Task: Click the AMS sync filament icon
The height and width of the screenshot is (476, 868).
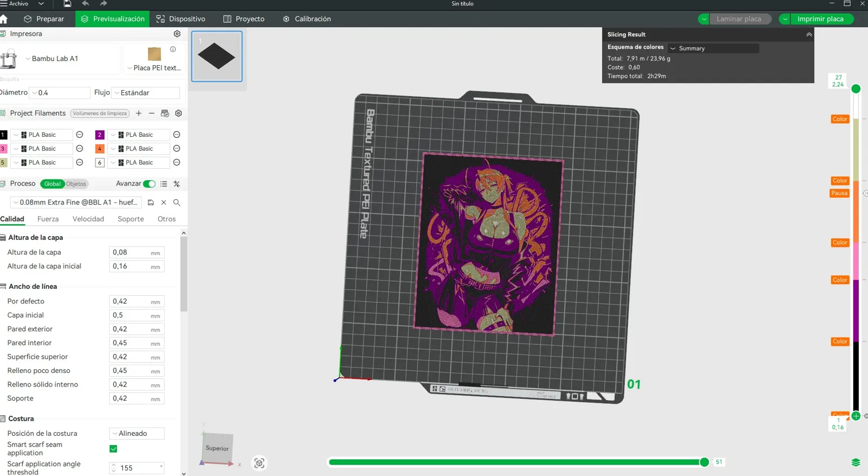Action: click(x=165, y=113)
